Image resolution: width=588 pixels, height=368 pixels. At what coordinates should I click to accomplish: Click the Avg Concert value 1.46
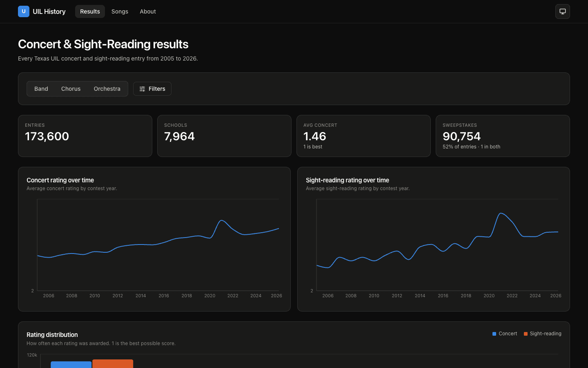[x=315, y=136]
